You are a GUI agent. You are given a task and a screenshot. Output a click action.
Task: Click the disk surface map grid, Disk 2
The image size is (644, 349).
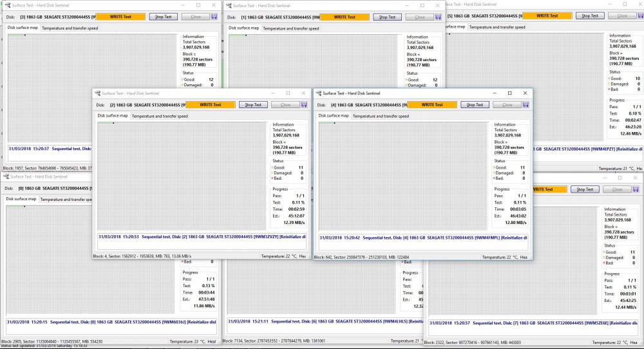182,176
